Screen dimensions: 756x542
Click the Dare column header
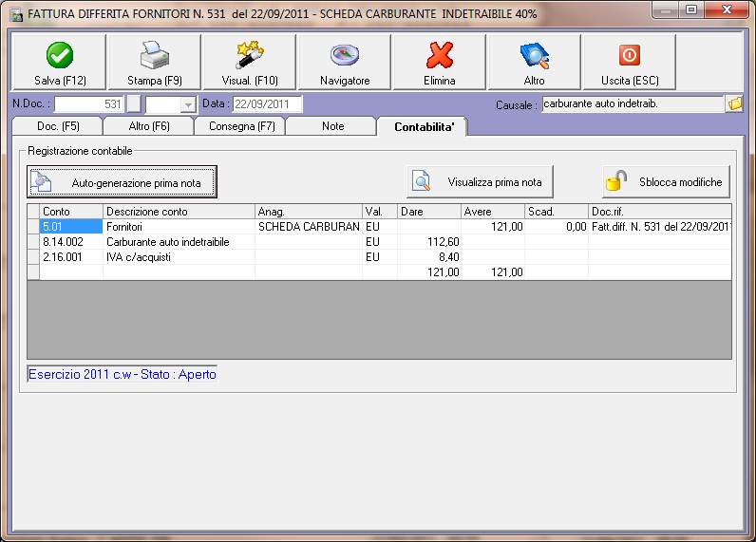coord(429,212)
